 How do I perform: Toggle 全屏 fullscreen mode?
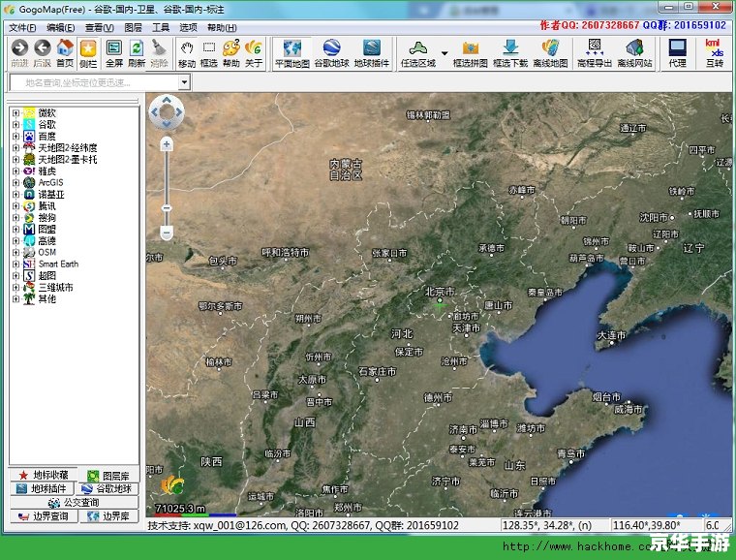(x=114, y=52)
